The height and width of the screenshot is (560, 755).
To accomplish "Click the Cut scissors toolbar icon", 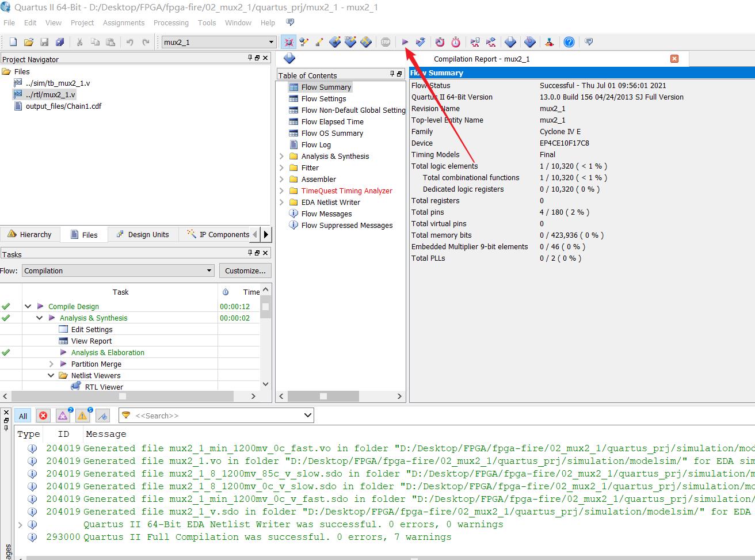I will 79,42.
